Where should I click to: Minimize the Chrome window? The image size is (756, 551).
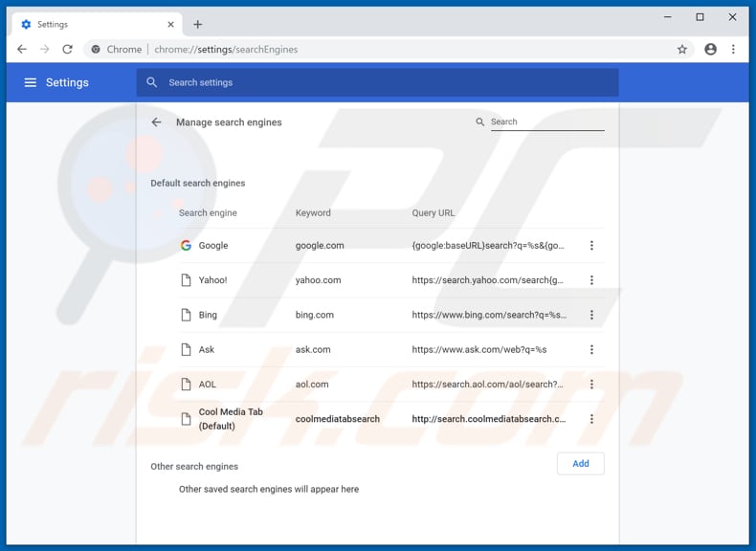[x=668, y=17]
